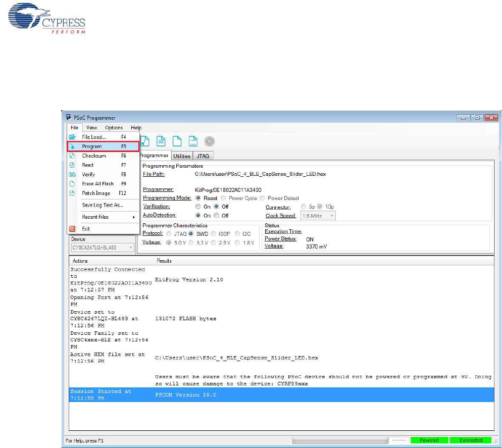Choose File Load... from the File menu
The image size is (502, 448).
click(103, 137)
